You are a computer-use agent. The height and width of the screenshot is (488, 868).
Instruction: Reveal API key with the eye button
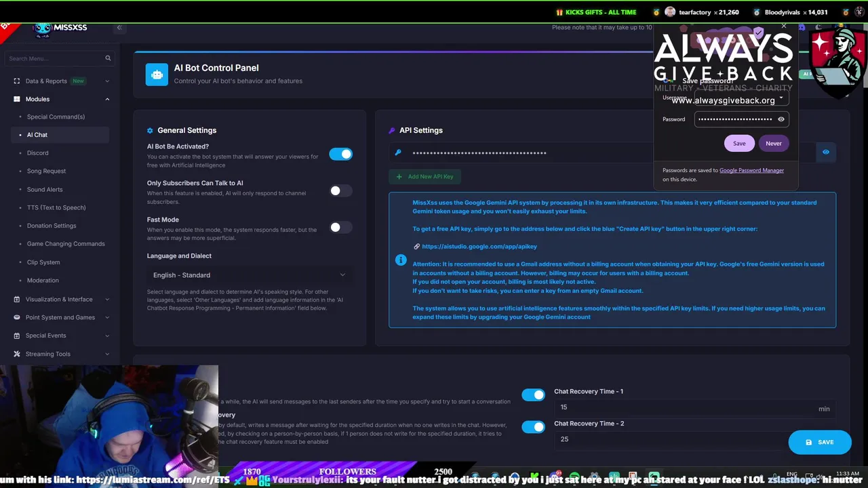pyautogui.click(x=826, y=152)
